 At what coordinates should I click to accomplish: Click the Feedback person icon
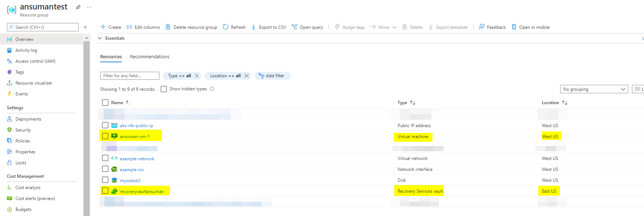(481, 27)
